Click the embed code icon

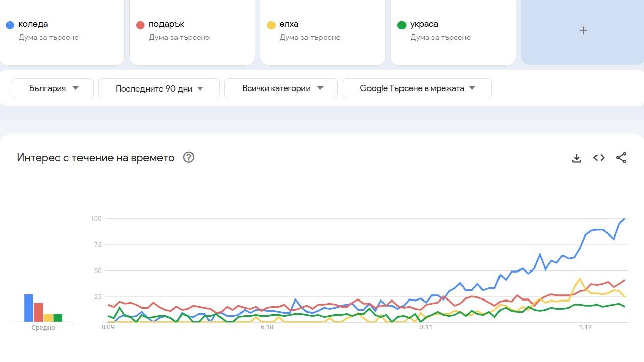coord(599,158)
